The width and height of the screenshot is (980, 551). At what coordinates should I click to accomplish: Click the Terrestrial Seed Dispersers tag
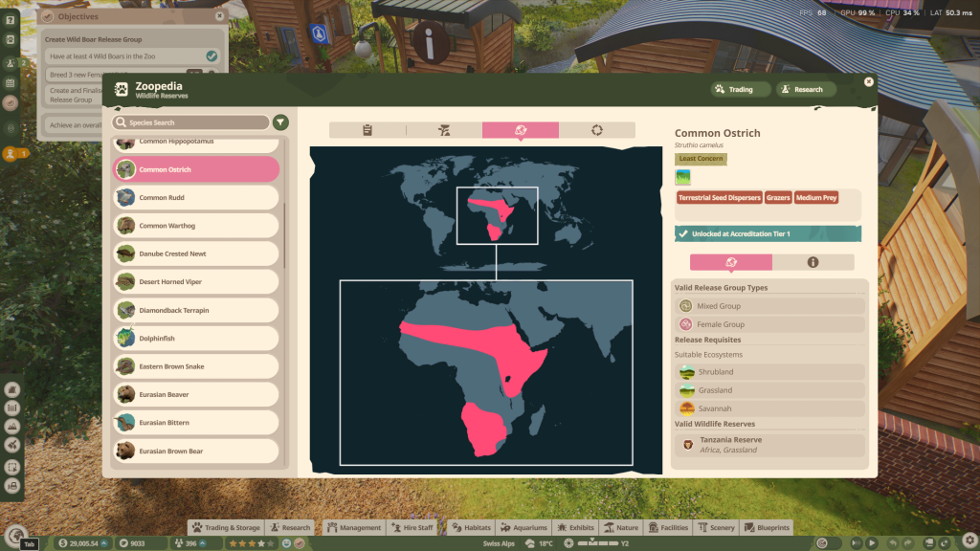pyautogui.click(x=720, y=197)
